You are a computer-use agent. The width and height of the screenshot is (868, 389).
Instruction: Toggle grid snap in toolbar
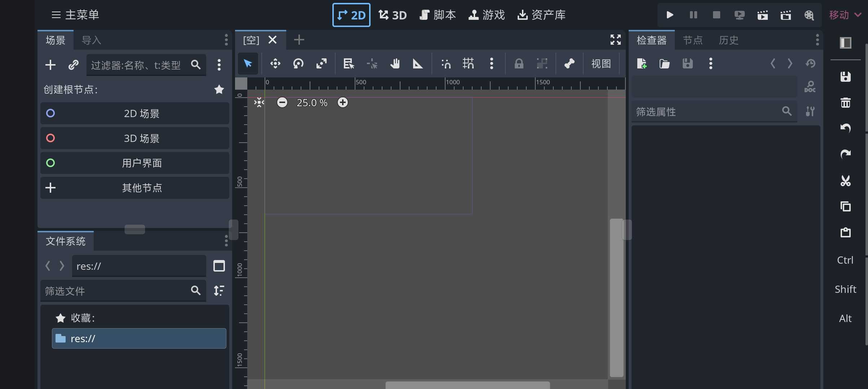pyautogui.click(x=468, y=64)
